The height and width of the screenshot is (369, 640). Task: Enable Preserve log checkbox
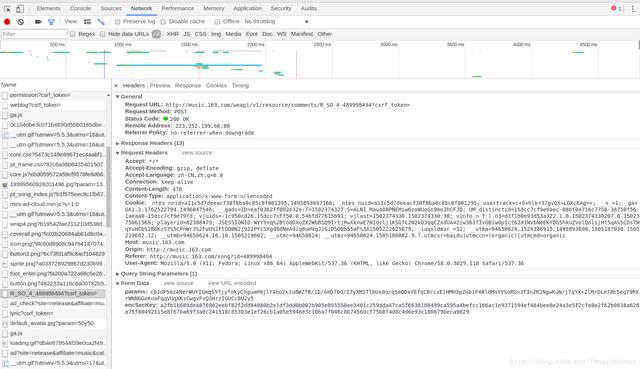[117, 22]
